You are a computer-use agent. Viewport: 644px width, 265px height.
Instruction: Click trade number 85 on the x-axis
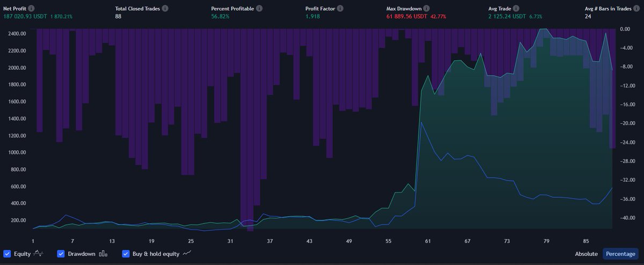[x=586, y=241]
